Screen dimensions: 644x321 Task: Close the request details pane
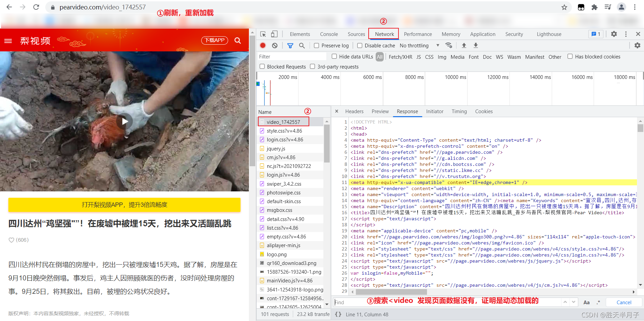(337, 111)
